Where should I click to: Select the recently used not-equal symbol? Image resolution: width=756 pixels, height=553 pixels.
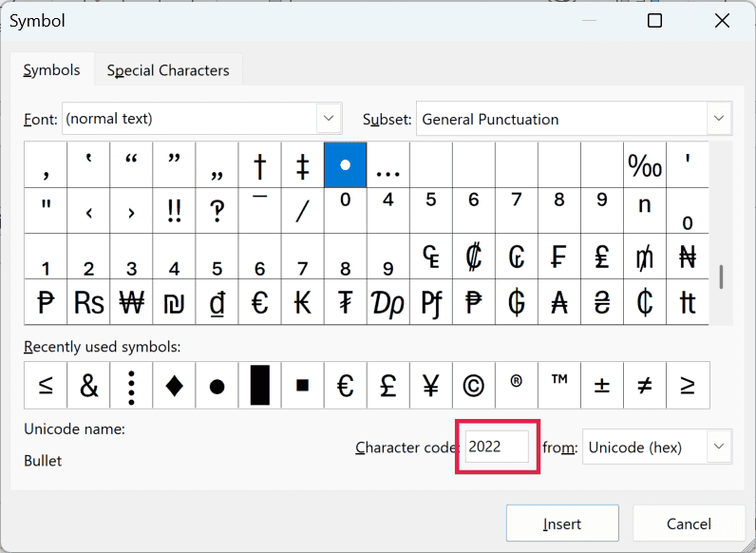tap(645, 385)
